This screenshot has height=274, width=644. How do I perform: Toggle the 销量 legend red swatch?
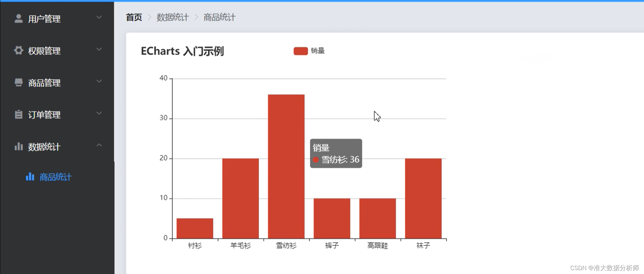pos(301,51)
